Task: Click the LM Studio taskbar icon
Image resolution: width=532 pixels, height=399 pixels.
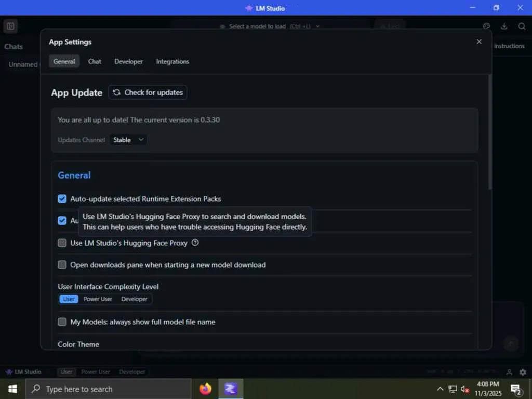Action: click(x=231, y=389)
